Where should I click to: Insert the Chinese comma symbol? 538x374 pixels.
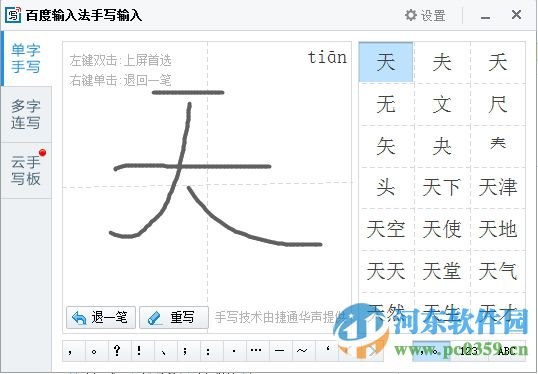tap(74, 351)
